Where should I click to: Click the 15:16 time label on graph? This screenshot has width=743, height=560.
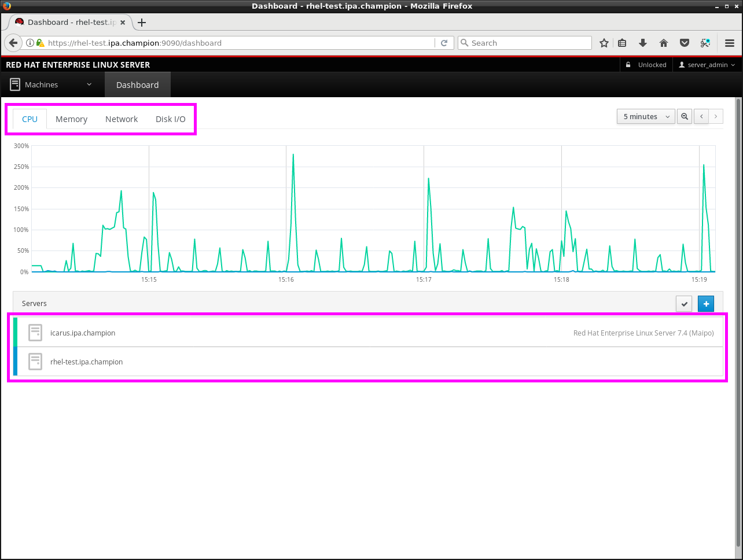click(x=286, y=279)
